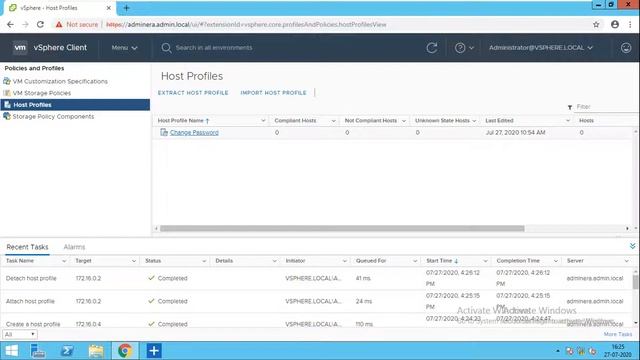The height and width of the screenshot is (360, 640).
Task: Click the Detach host profile task name
Action: (31, 278)
